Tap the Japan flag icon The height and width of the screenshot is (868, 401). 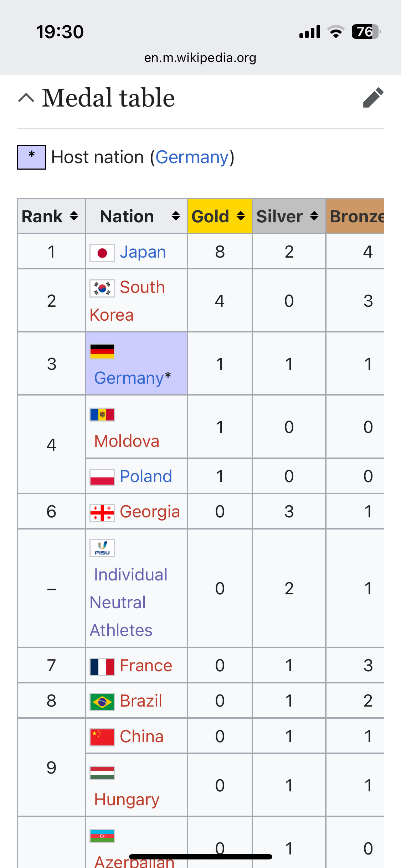(x=102, y=253)
